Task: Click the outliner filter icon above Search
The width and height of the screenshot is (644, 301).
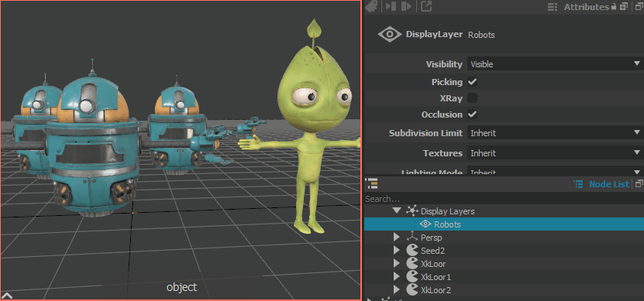Action: coord(372,183)
